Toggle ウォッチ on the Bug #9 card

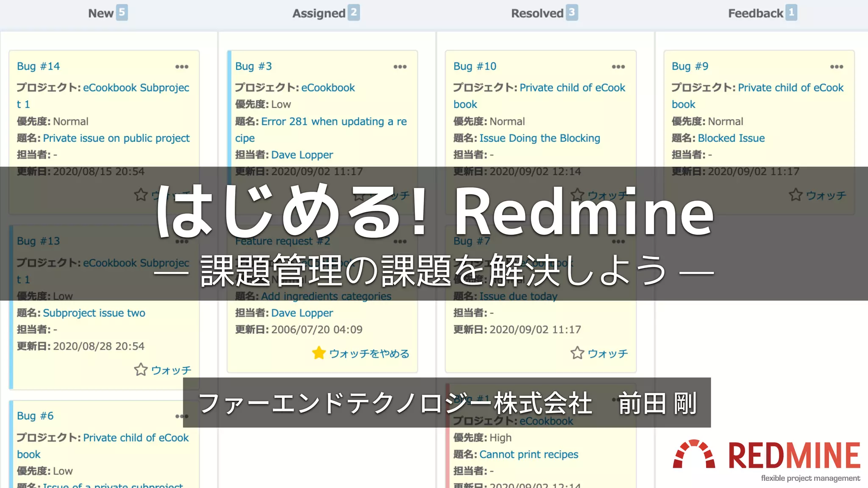[x=826, y=195]
